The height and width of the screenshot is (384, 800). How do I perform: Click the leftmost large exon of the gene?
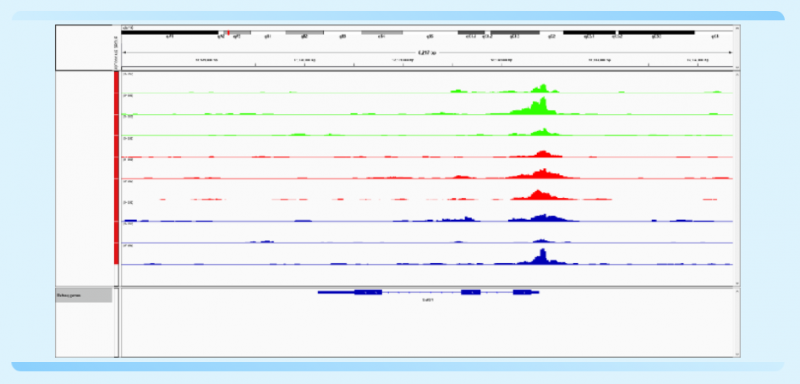(x=368, y=292)
